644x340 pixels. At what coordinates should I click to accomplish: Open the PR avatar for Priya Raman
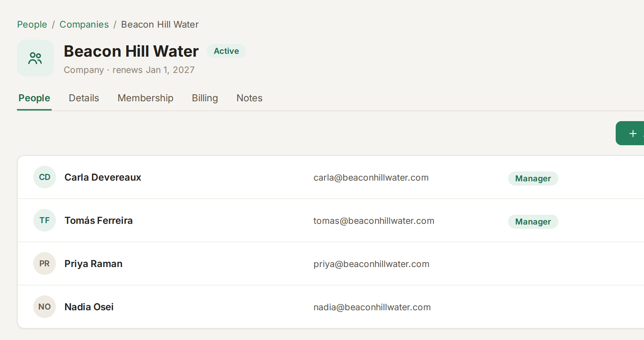coord(45,263)
